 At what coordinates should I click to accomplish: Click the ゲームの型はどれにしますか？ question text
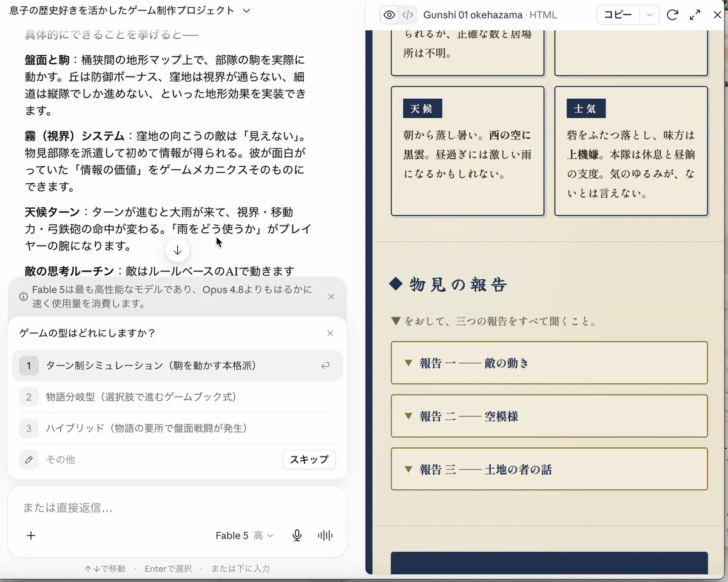coord(87,333)
